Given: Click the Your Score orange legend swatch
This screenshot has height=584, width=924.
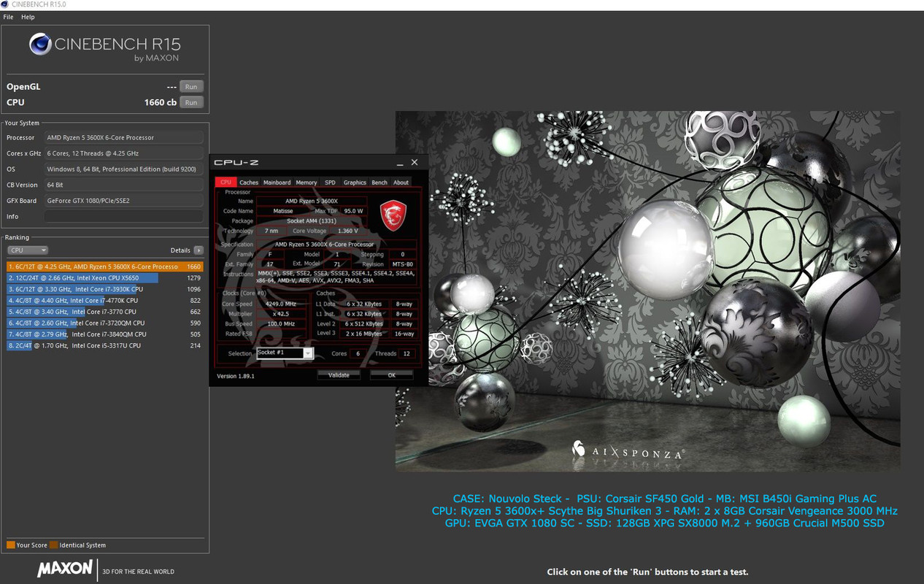Looking at the screenshot, I should coord(10,545).
